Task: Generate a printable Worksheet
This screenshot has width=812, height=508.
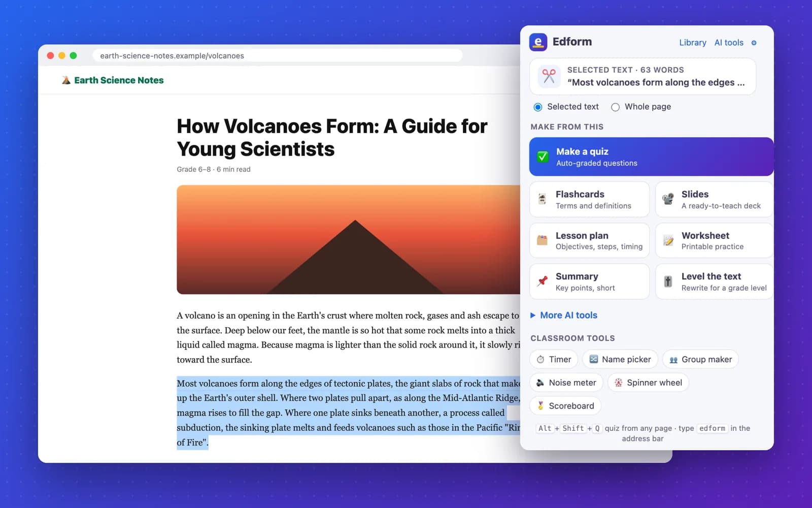Action: point(714,240)
